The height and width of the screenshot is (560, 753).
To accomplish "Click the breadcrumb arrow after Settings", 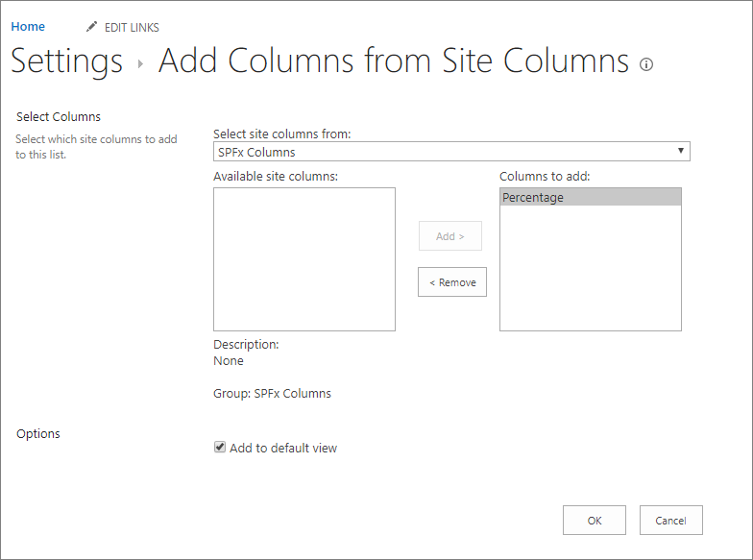I will tap(140, 63).
